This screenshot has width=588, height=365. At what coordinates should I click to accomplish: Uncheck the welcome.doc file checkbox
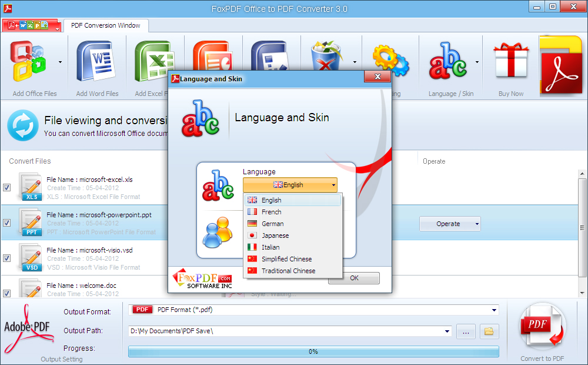click(6, 293)
